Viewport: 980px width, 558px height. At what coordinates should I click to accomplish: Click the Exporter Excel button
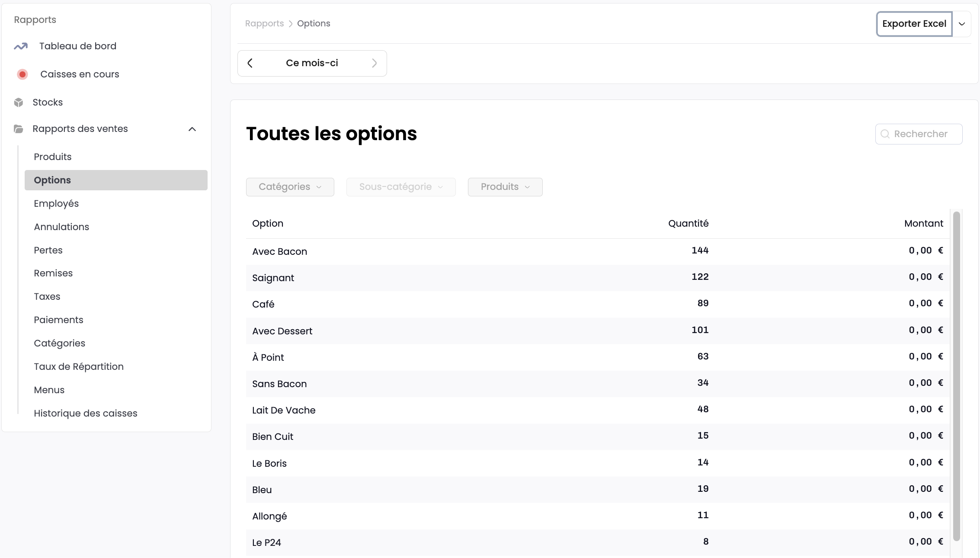click(914, 24)
